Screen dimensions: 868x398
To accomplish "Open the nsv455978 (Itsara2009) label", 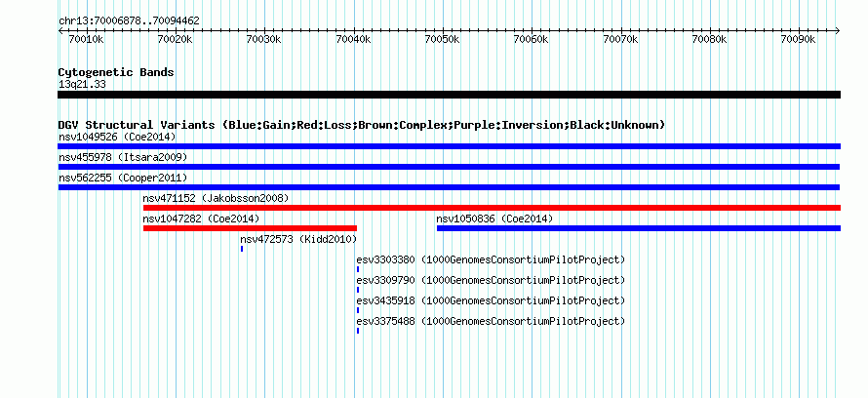I will [x=123, y=157].
